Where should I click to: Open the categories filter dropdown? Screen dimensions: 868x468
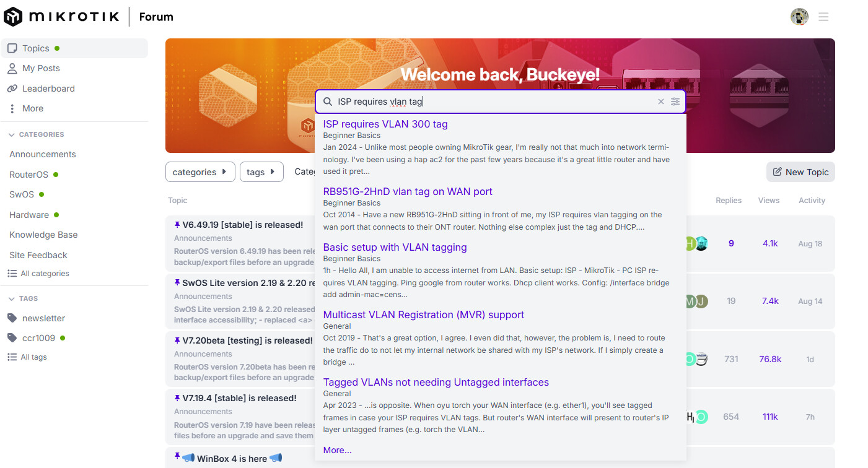coord(201,172)
